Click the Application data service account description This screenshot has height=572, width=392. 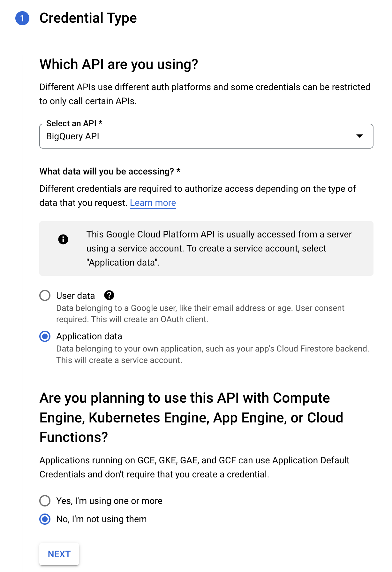(213, 354)
